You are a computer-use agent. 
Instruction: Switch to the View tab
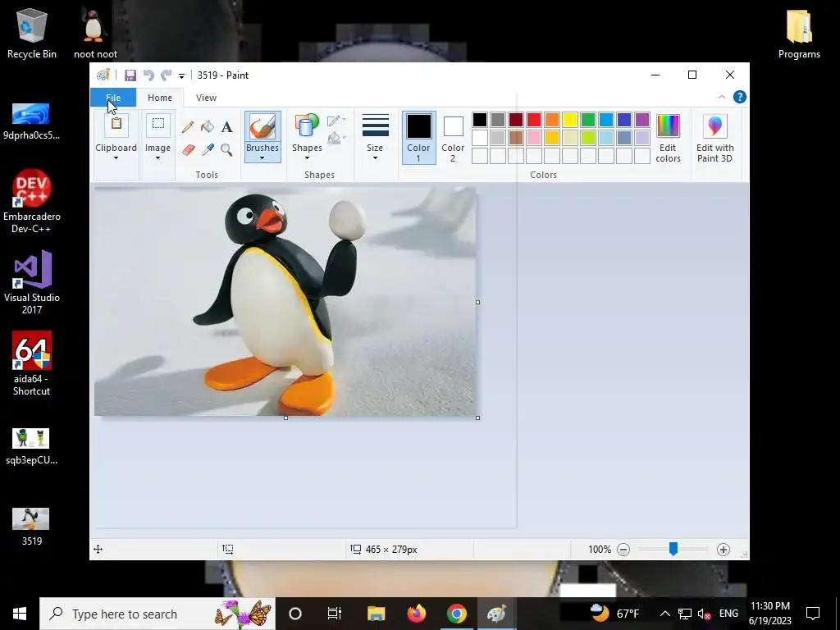(x=206, y=98)
